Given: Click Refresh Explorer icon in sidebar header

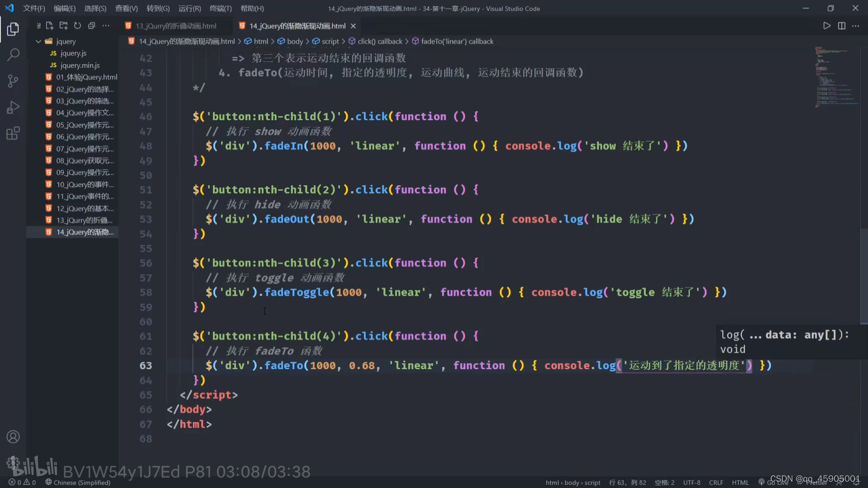Looking at the screenshot, I should pyautogui.click(x=77, y=26).
